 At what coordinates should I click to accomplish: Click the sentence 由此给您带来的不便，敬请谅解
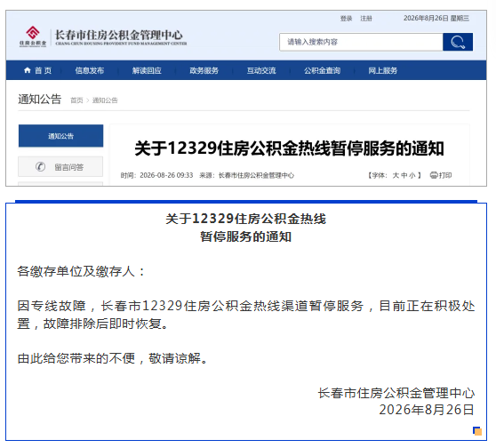coord(112,358)
